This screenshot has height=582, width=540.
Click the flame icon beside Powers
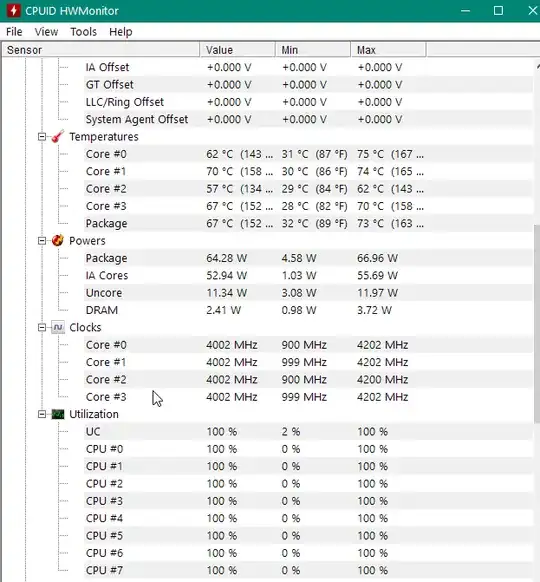(x=58, y=241)
